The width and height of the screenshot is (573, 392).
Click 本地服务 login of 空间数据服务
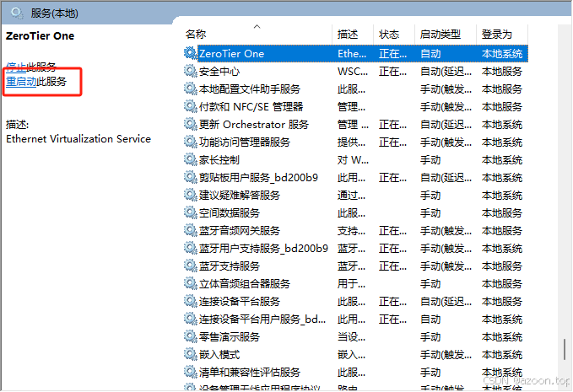502,212
